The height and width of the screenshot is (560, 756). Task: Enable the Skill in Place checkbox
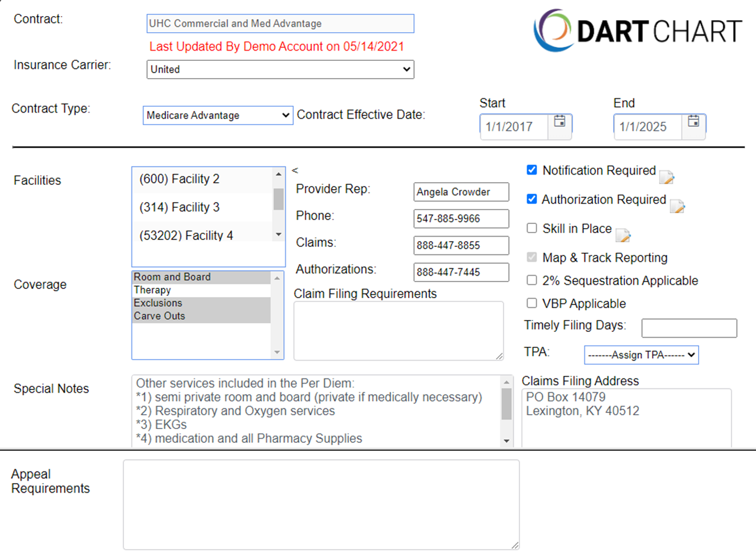pos(532,228)
